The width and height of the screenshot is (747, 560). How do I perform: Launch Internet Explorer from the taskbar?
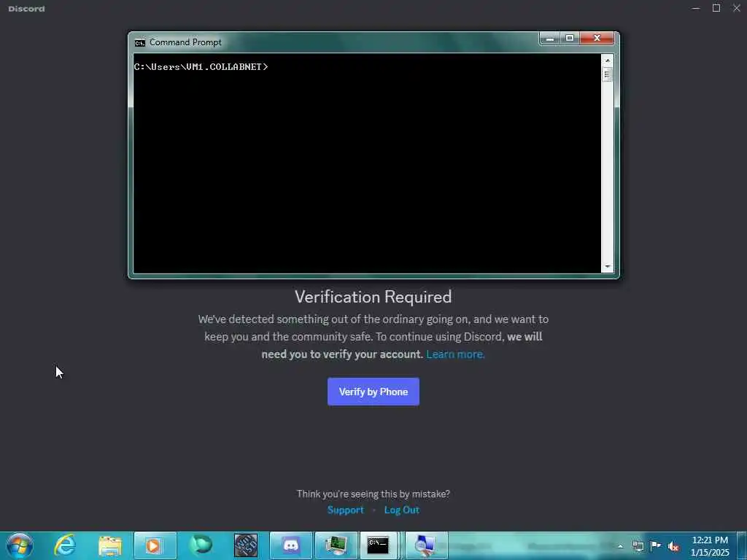pyautogui.click(x=65, y=545)
